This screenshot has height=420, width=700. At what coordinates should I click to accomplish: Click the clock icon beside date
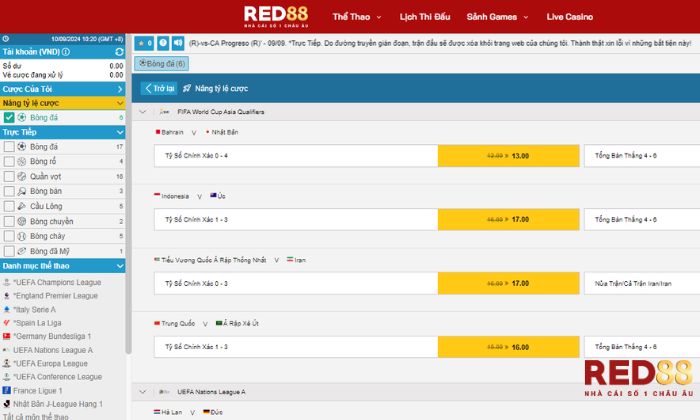pos(5,39)
